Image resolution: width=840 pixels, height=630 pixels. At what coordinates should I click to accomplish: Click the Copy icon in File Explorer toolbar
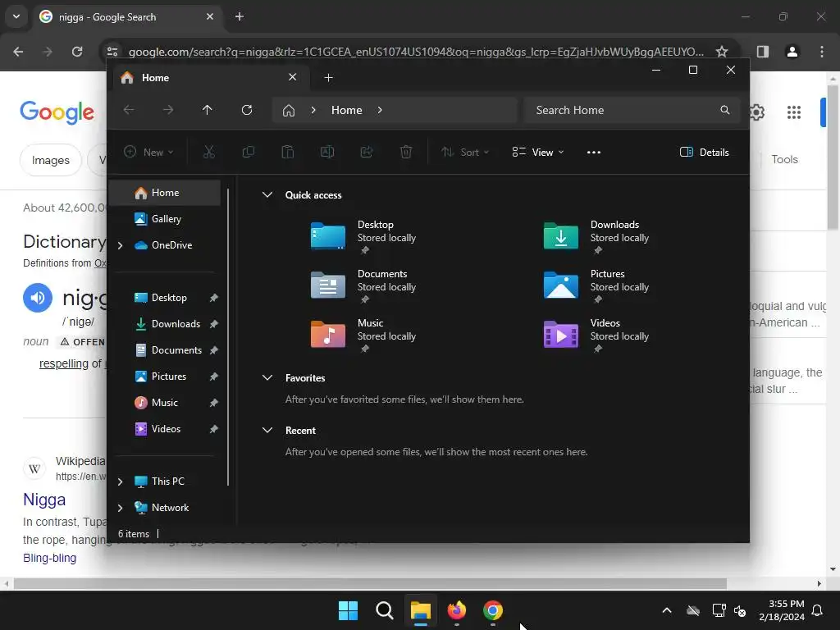pyautogui.click(x=248, y=152)
